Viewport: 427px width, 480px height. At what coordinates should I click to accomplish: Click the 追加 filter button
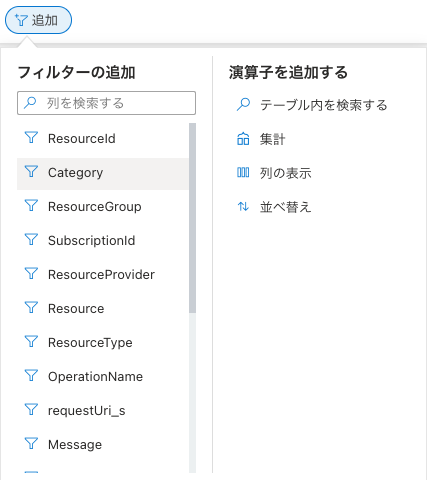point(38,20)
